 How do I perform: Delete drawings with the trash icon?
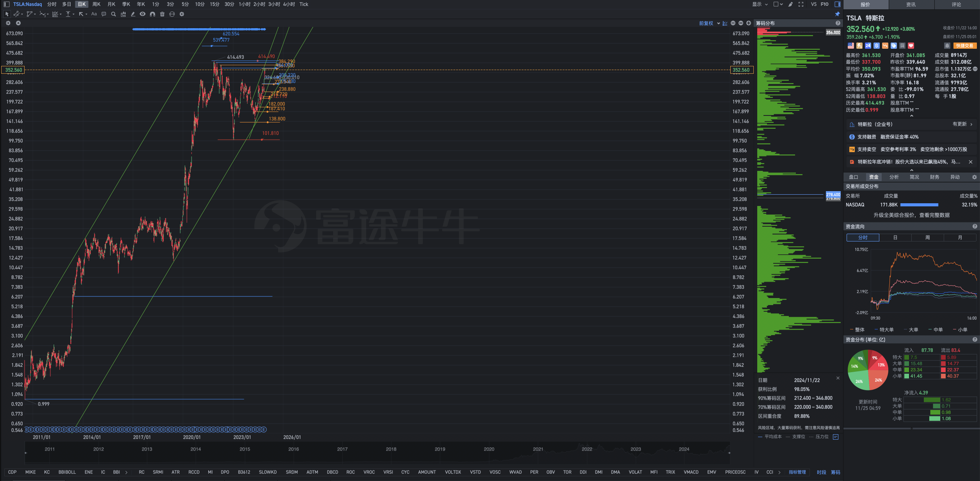point(162,14)
